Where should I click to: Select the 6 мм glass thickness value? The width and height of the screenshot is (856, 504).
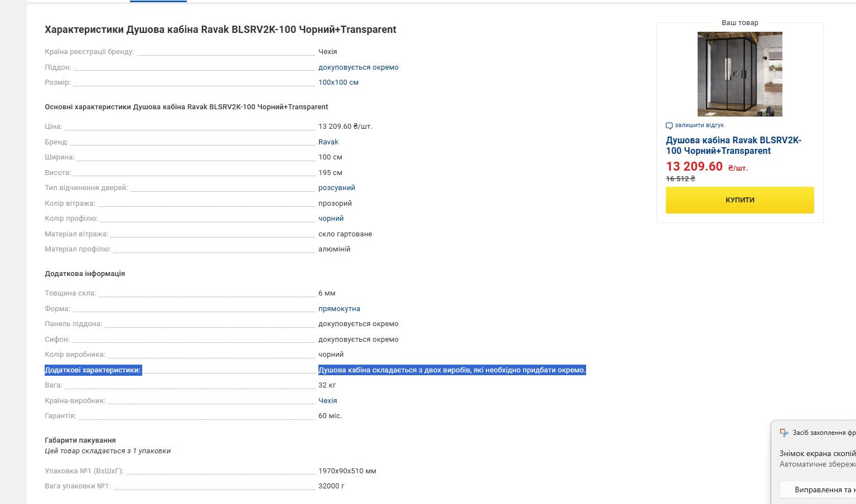tap(327, 293)
